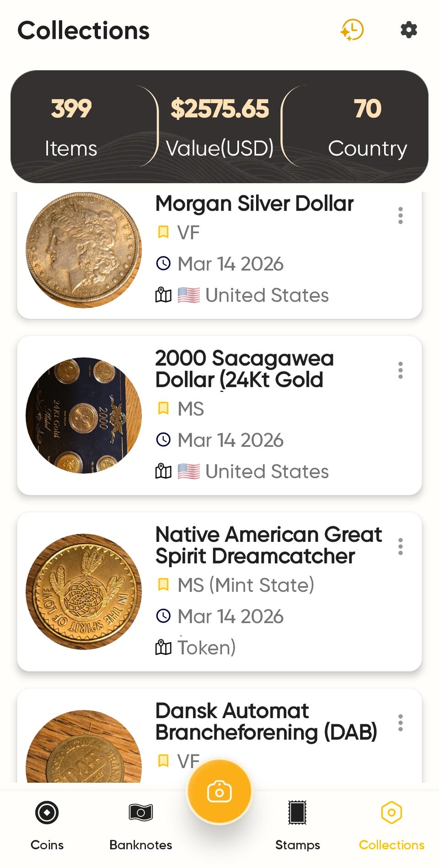Open settings gear icon
Screen dimensions: 439x868
coord(408,30)
